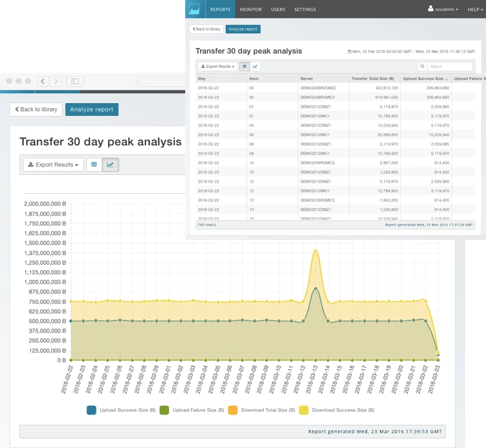Click Analyze report in the chart window
486x448 pixels.
92,109
